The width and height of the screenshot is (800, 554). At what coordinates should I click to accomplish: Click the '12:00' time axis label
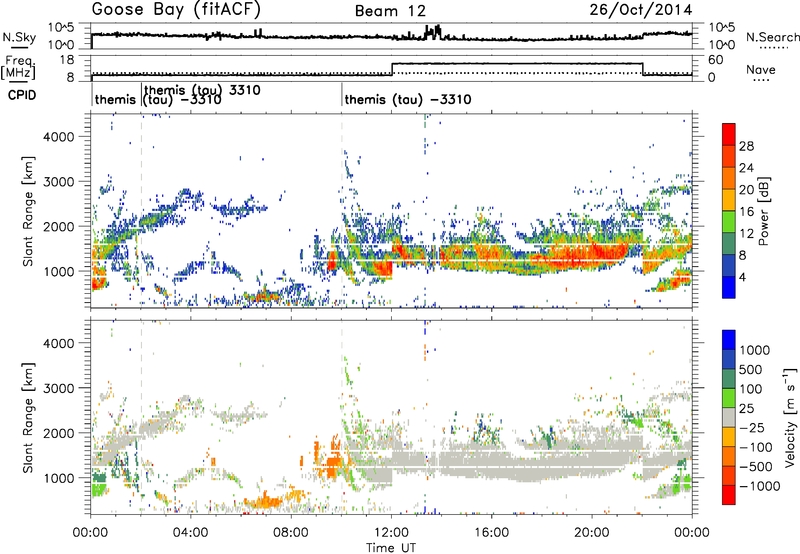391,533
